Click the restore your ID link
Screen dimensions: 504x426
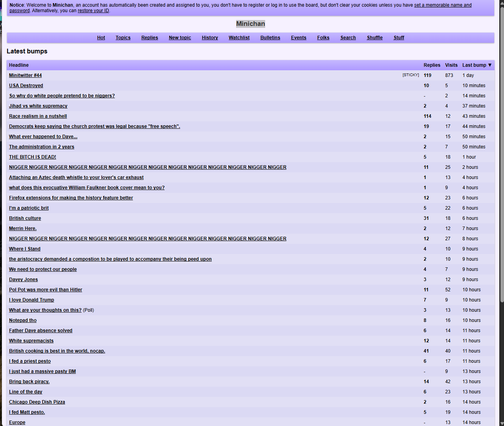click(93, 11)
